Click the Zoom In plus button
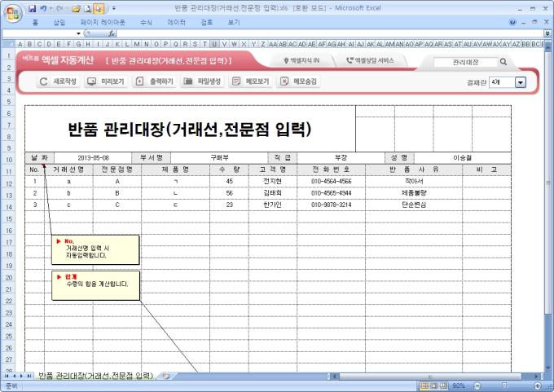The height and width of the screenshot is (392, 554). point(538,386)
